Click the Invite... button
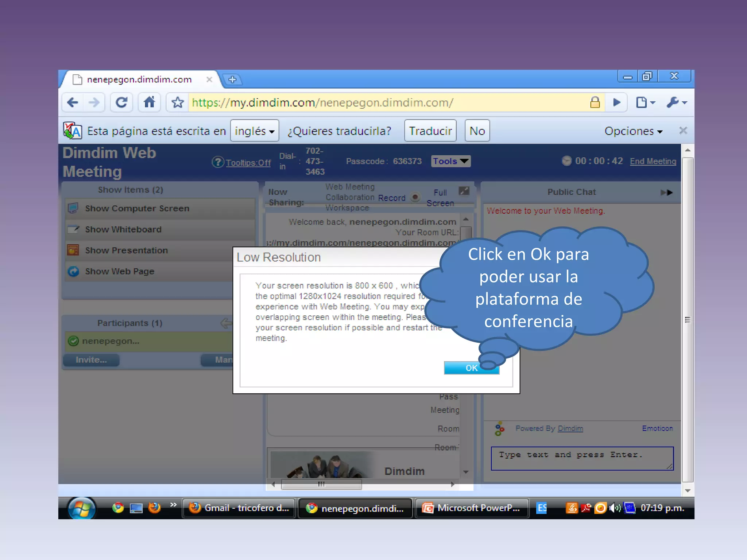The height and width of the screenshot is (560, 747). click(91, 360)
